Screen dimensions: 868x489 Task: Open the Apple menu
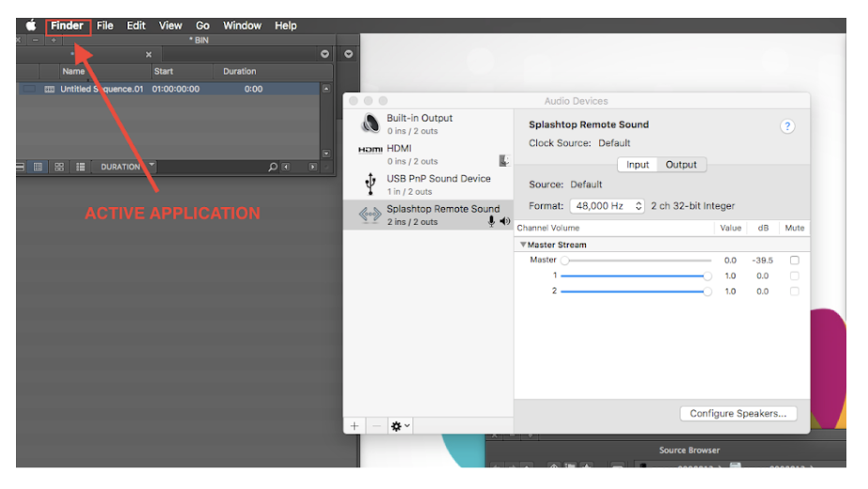pyautogui.click(x=31, y=25)
